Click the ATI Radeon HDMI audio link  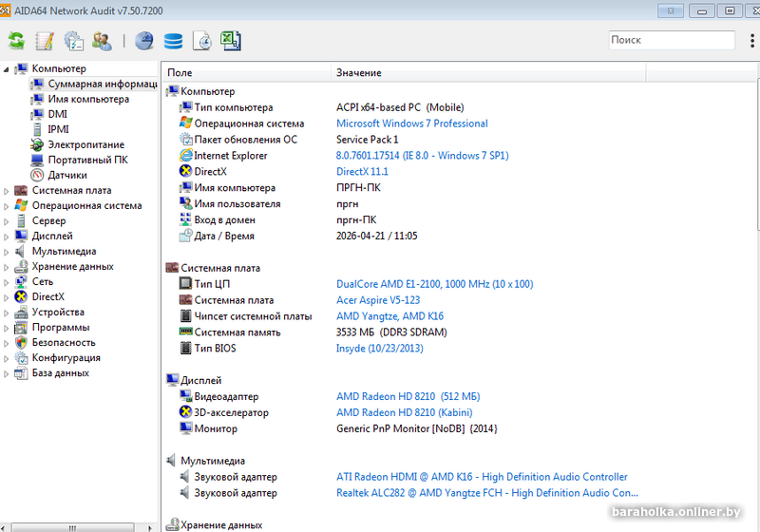point(482,477)
